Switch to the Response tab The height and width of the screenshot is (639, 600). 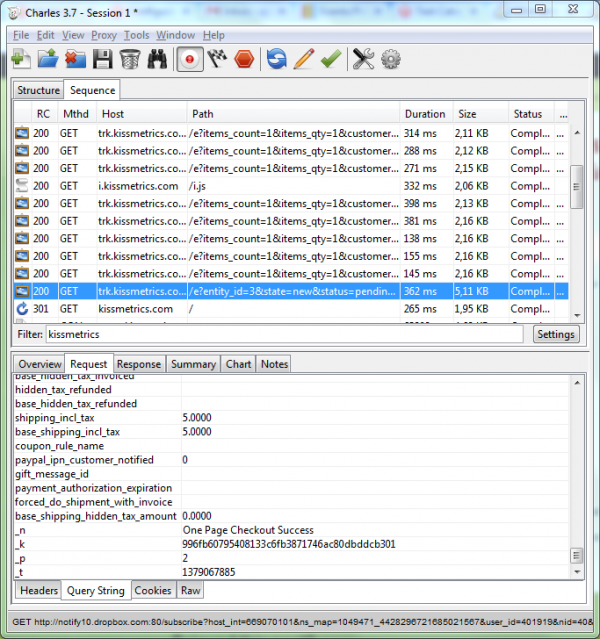click(x=139, y=364)
